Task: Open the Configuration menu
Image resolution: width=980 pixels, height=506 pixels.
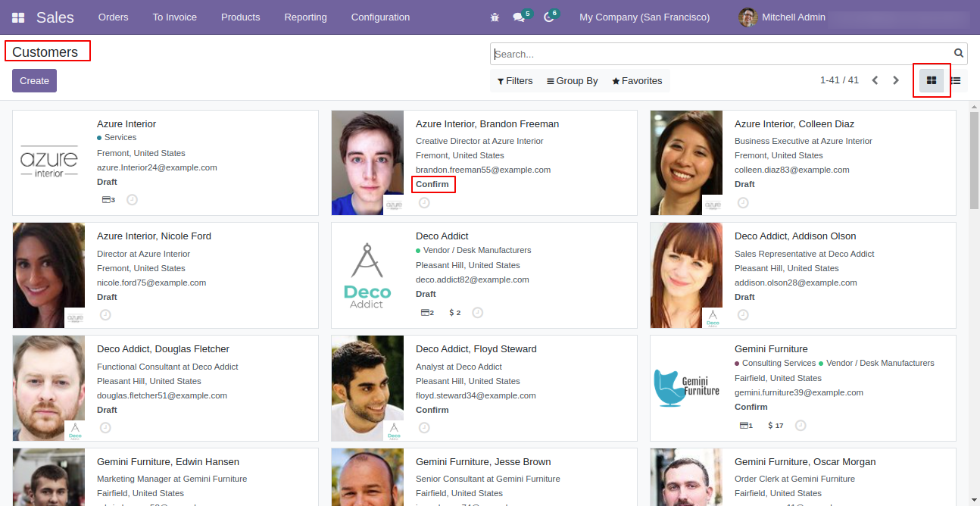Action: [381, 17]
